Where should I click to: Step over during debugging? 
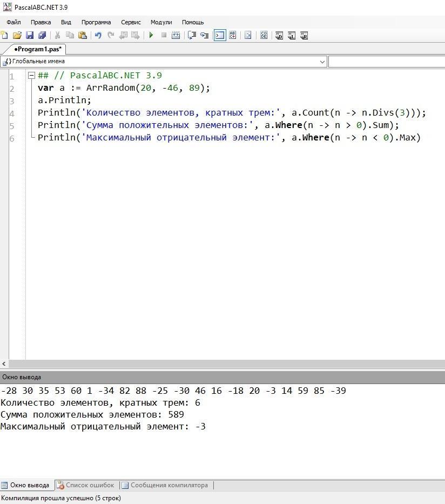coord(192,35)
